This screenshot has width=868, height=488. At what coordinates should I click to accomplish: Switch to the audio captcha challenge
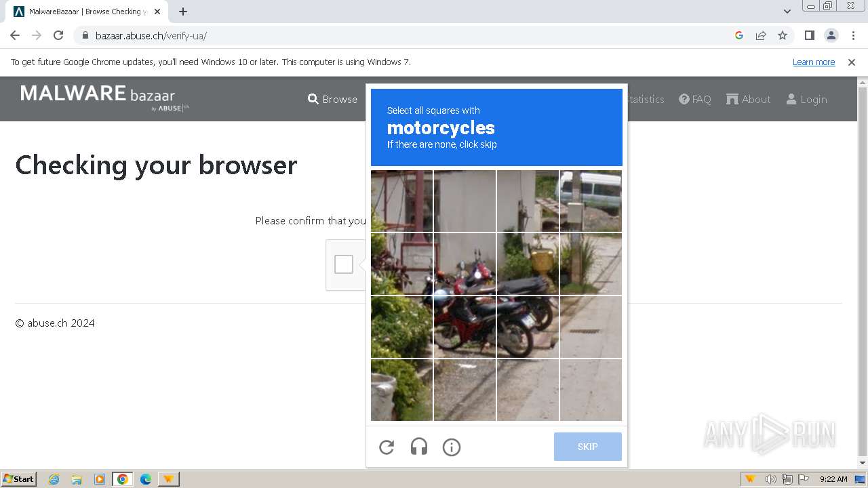pos(419,447)
